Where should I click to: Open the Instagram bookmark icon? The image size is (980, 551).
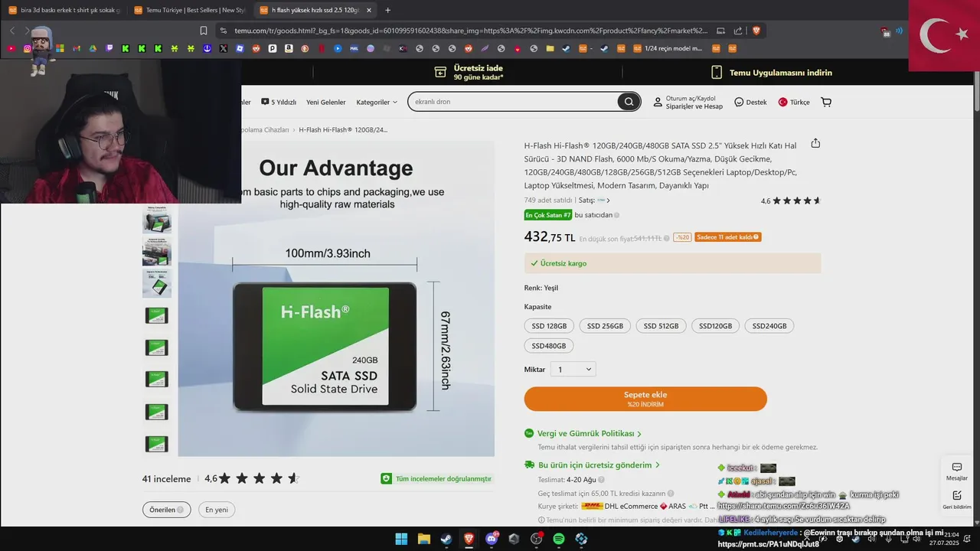pyautogui.click(x=28, y=48)
